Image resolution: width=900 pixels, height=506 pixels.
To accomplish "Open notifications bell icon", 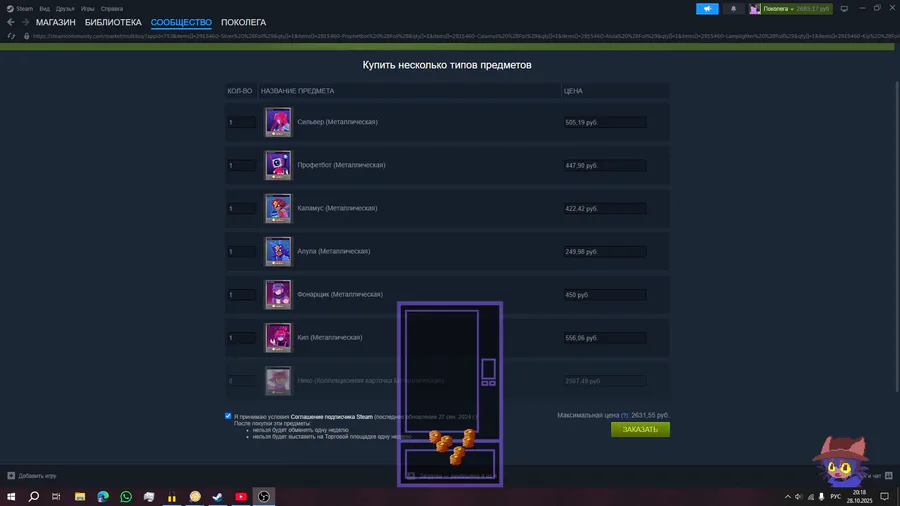I will [733, 9].
